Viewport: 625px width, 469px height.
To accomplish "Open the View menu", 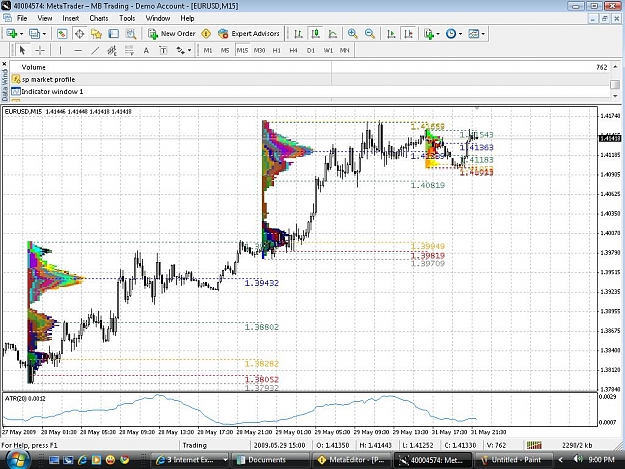I will tap(45, 18).
